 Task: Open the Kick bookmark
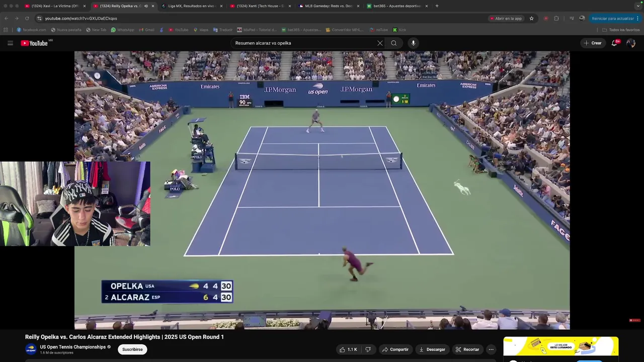(399, 30)
